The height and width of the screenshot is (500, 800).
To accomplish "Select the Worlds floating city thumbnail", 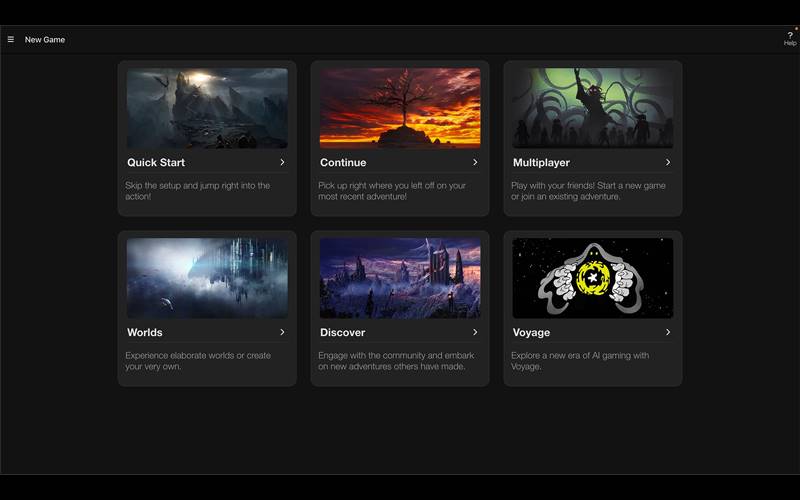I will [x=207, y=278].
